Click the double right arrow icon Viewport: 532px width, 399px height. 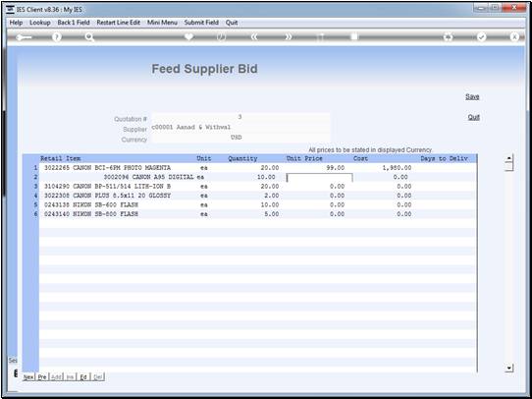click(x=288, y=37)
